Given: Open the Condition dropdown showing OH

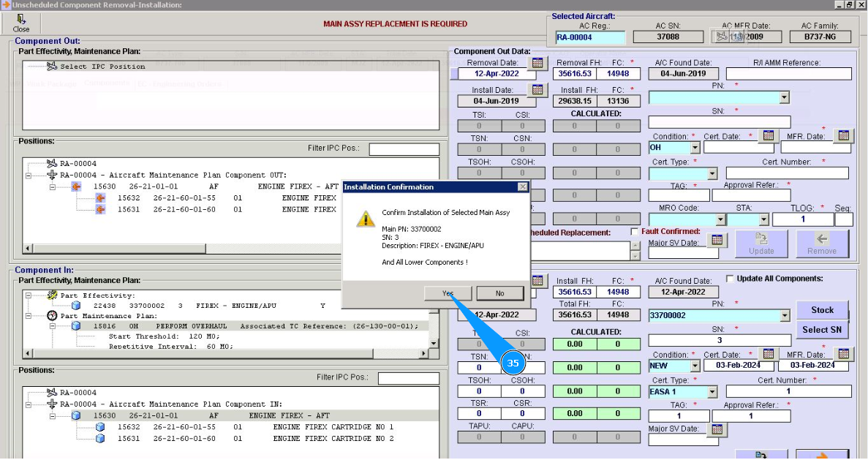Looking at the screenshot, I should pyautogui.click(x=694, y=148).
